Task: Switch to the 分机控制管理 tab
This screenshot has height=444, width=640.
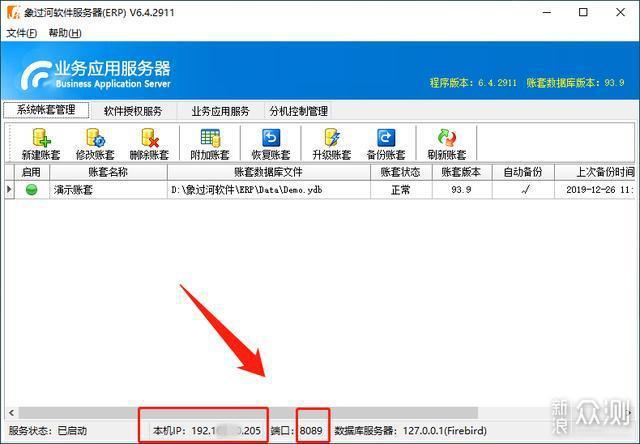Action: [x=299, y=111]
